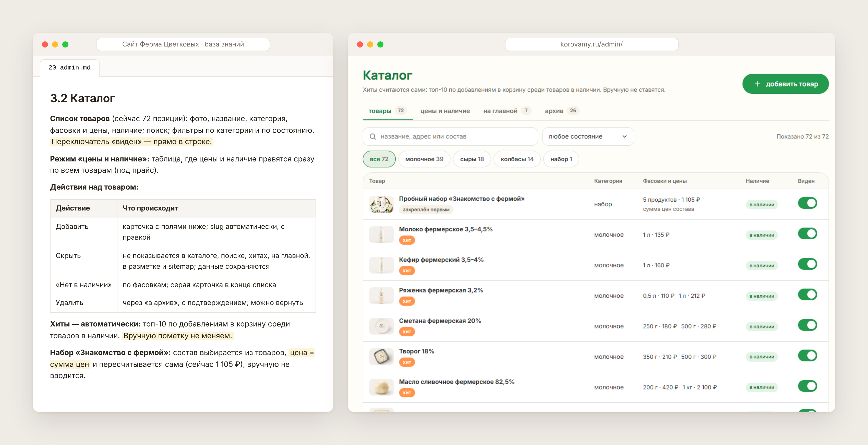The image size is (868, 445).
Task: Toggle visibility of Молоко фермерское 3,5–4,5%
Action: point(807,234)
